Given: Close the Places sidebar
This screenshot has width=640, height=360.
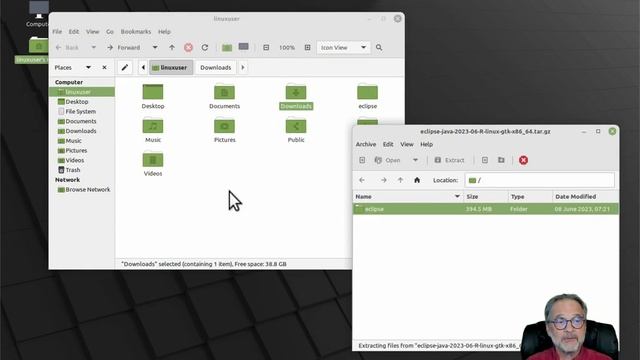Looking at the screenshot, I should [104, 67].
